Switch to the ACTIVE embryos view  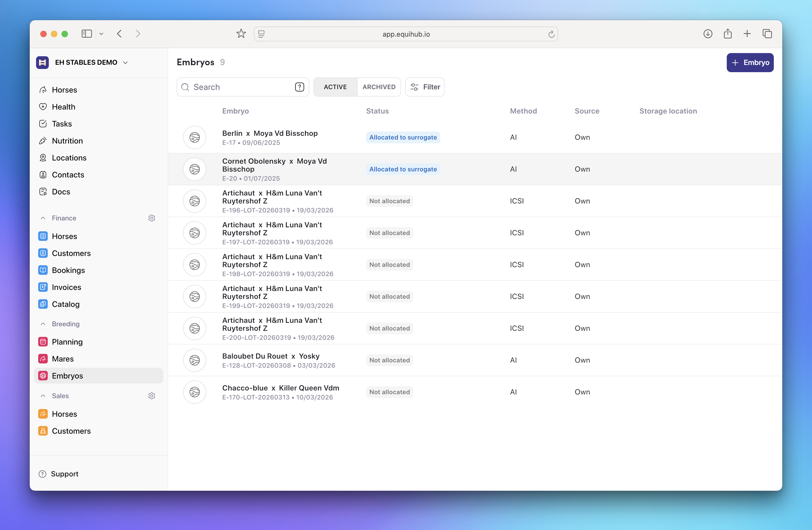tap(335, 87)
